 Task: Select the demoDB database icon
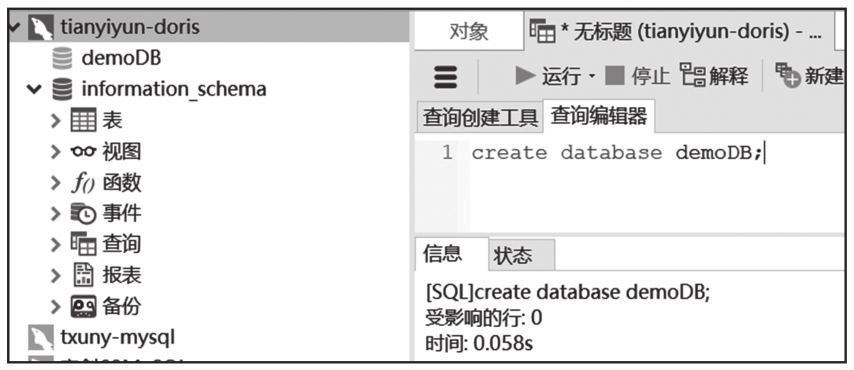[x=62, y=58]
